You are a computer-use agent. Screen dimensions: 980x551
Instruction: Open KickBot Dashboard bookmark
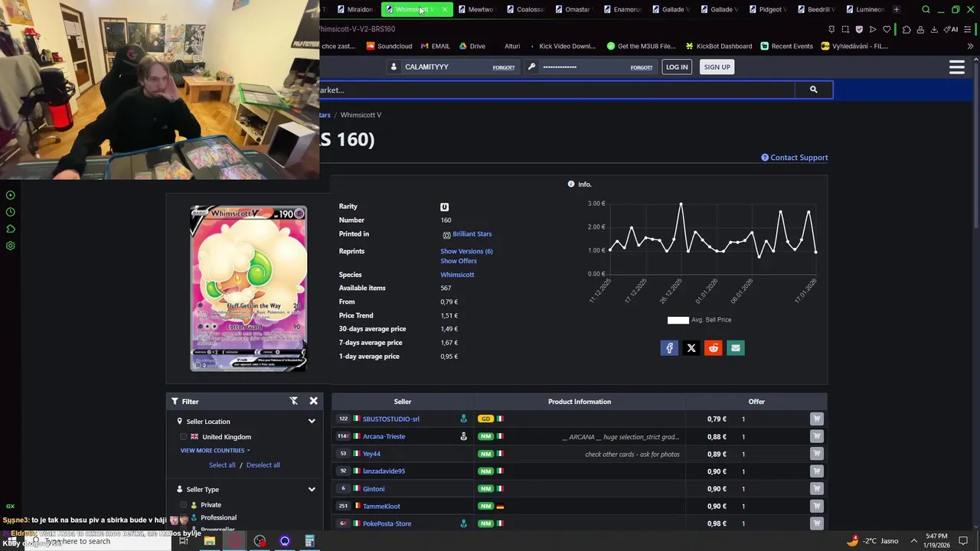[x=718, y=46]
